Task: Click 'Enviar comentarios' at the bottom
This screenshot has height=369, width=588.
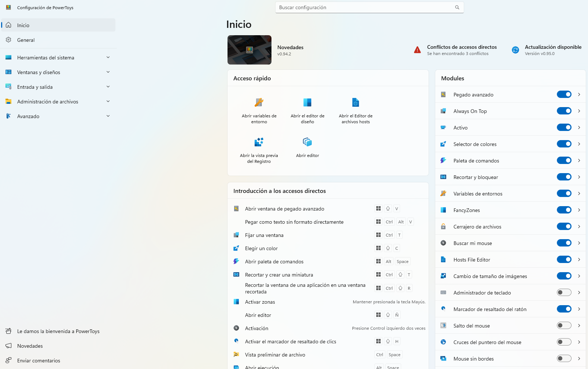Action: (38, 361)
